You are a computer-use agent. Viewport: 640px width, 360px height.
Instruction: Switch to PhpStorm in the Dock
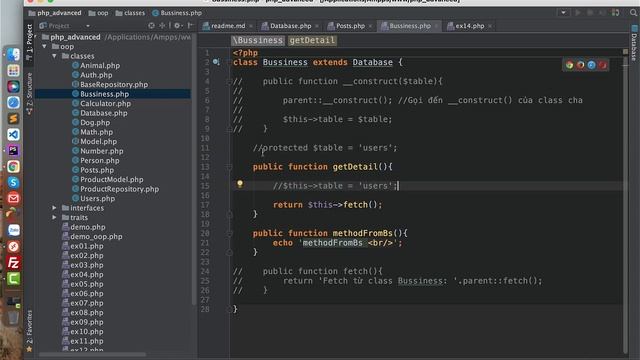tap(13, 150)
